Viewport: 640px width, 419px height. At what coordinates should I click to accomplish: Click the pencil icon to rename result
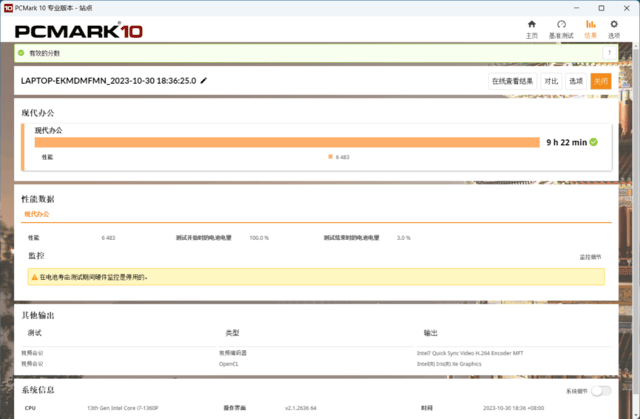203,81
